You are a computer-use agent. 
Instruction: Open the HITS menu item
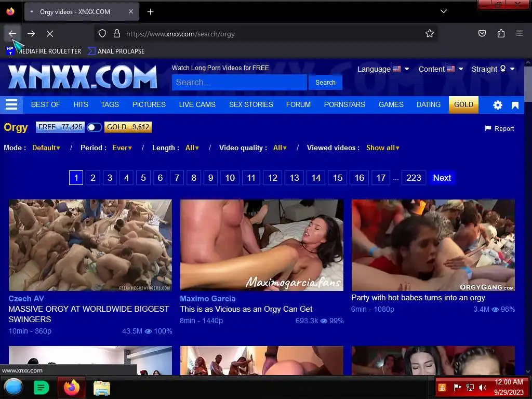[x=81, y=104]
